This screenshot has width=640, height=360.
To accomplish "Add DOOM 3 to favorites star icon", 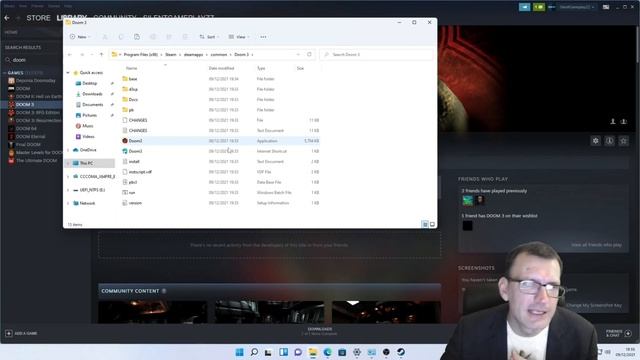I will click(x=623, y=141).
